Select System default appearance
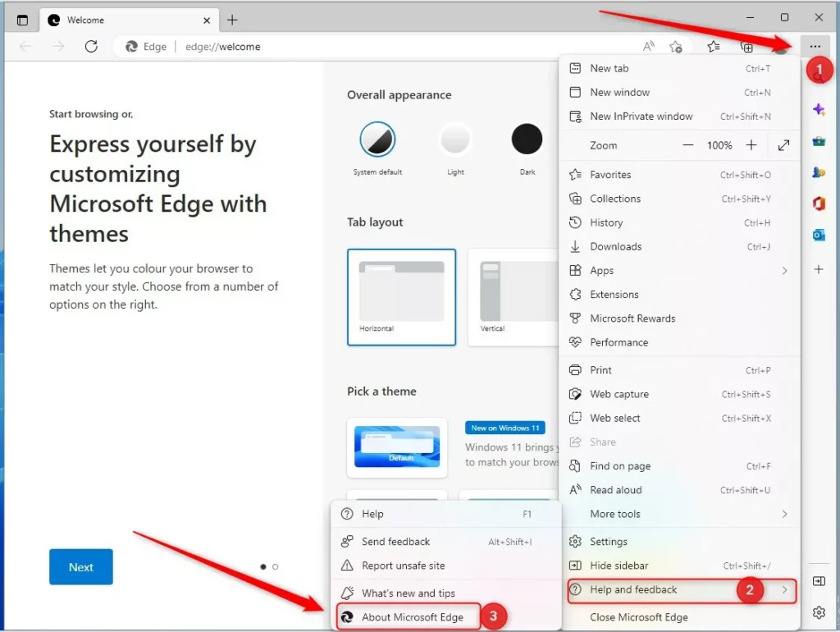This screenshot has width=840, height=632. (x=377, y=139)
